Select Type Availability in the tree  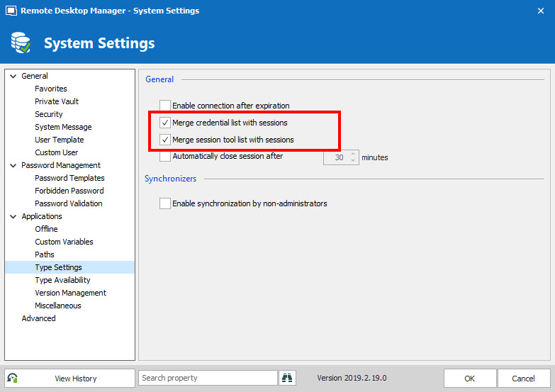pos(62,280)
